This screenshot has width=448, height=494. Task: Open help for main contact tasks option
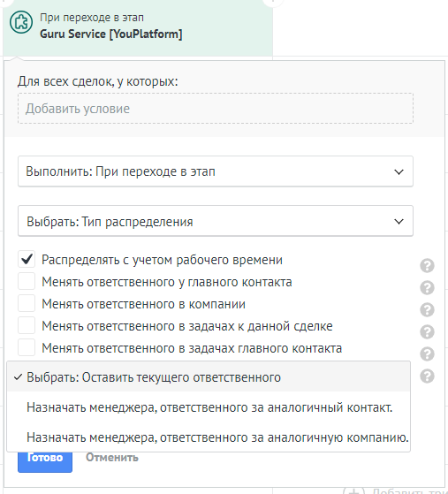(x=427, y=353)
